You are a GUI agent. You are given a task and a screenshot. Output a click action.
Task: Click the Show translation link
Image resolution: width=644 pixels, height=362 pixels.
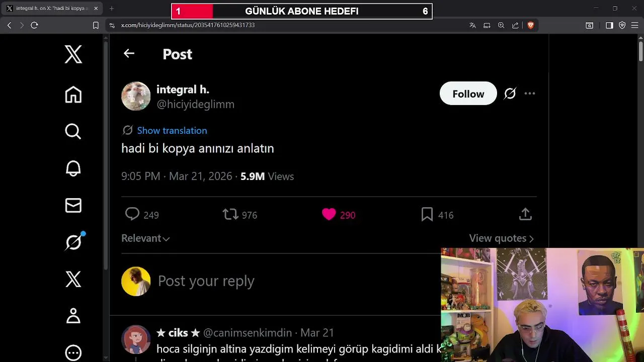click(x=172, y=130)
